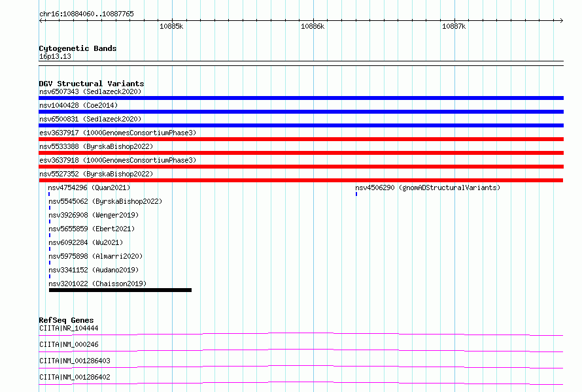
Task: Click the blue bar under nsv1040428
Action: [301, 112]
